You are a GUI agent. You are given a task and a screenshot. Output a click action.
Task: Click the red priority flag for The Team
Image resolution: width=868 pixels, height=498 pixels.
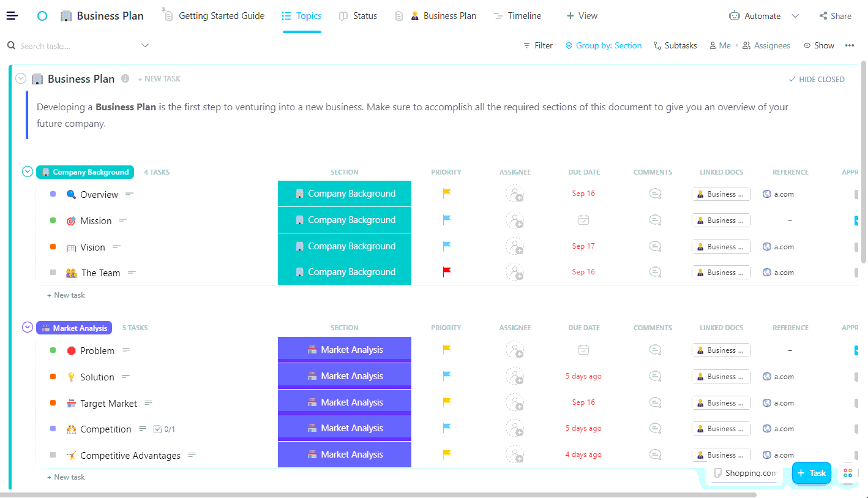pyautogui.click(x=446, y=272)
